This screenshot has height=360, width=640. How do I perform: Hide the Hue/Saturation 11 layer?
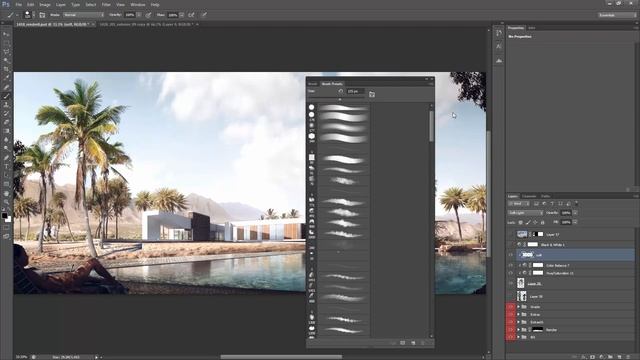(x=511, y=273)
